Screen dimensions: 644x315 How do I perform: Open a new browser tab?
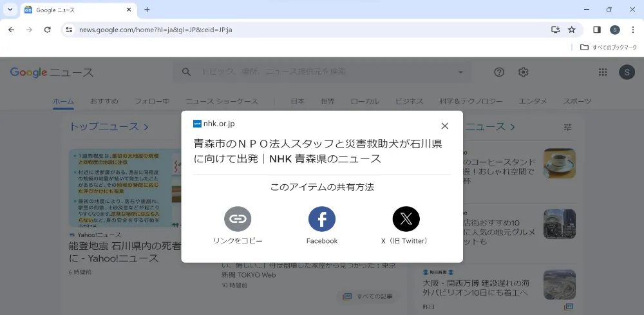coord(147,10)
